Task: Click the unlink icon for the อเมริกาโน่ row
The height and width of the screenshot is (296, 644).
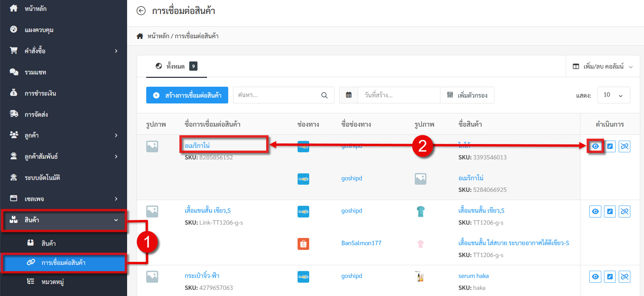Action: [x=625, y=146]
